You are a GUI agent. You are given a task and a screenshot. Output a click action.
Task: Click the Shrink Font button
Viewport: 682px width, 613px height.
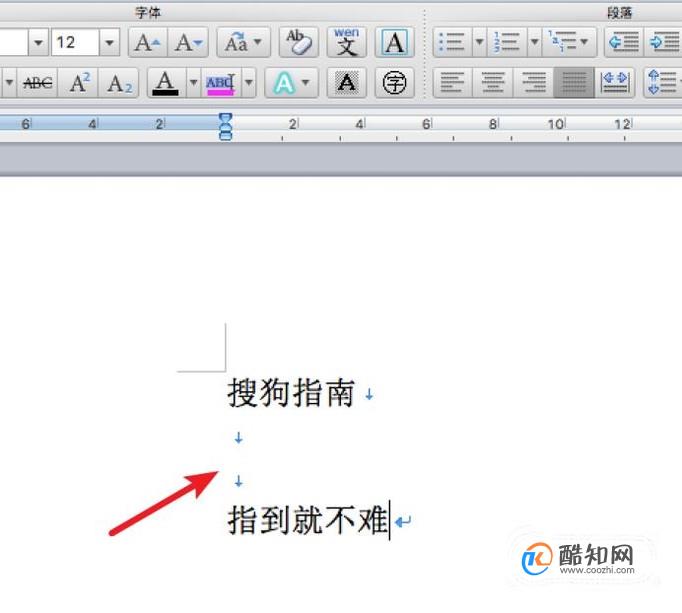(188, 42)
